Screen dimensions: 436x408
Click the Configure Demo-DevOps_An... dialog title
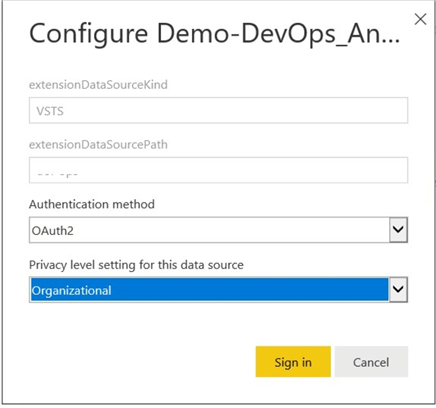coord(214,34)
